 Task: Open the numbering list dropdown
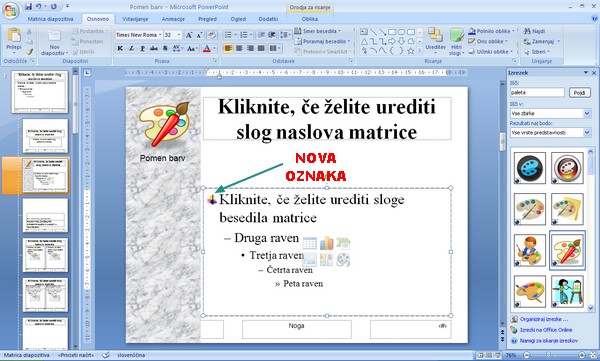pyautogui.click(x=250, y=35)
